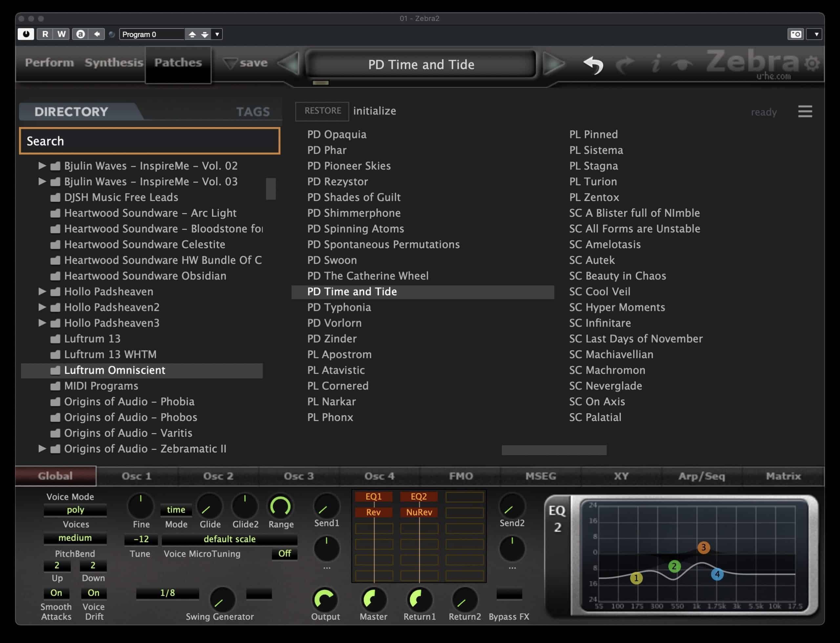Open the default scale microtuning selector
This screenshot has width=840, height=643.
[x=229, y=539]
